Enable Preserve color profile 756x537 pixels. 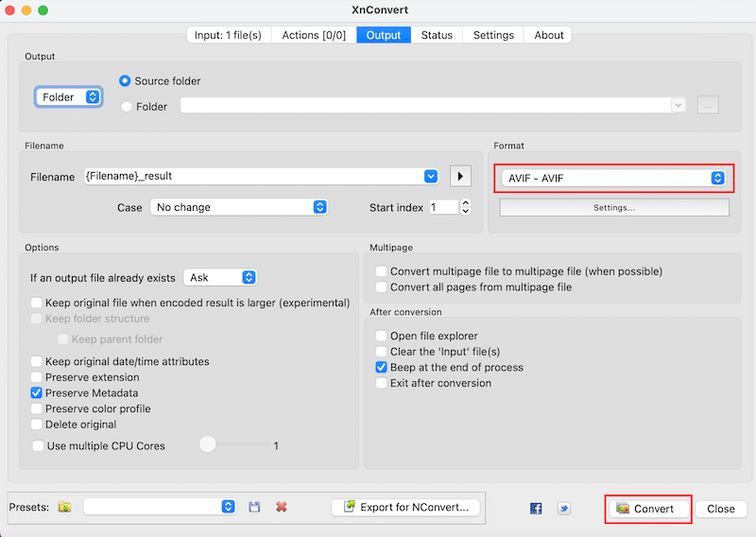pyautogui.click(x=36, y=408)
